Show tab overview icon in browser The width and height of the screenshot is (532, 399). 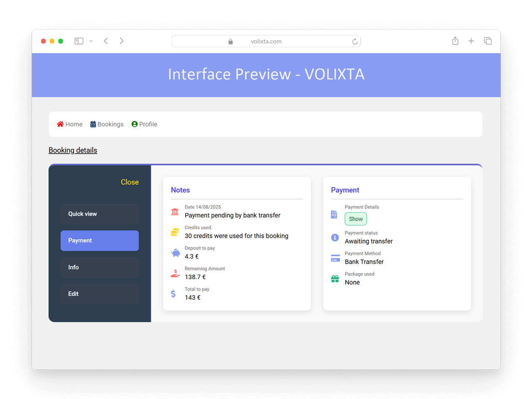click(x=488, y=41)
